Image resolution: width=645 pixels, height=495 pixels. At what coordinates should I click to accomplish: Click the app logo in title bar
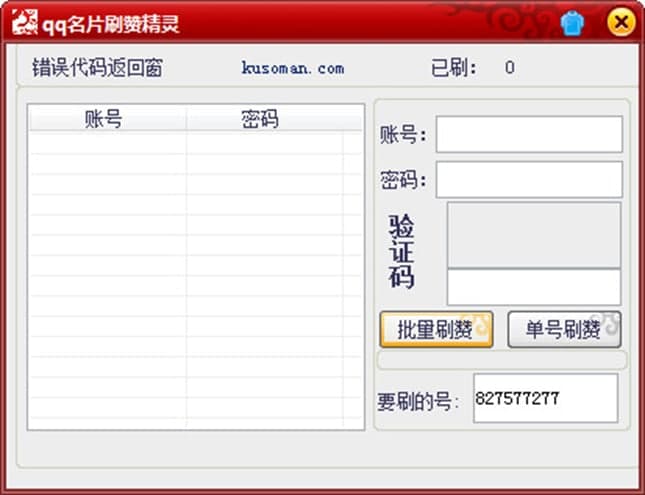click(x=25, y=22)
